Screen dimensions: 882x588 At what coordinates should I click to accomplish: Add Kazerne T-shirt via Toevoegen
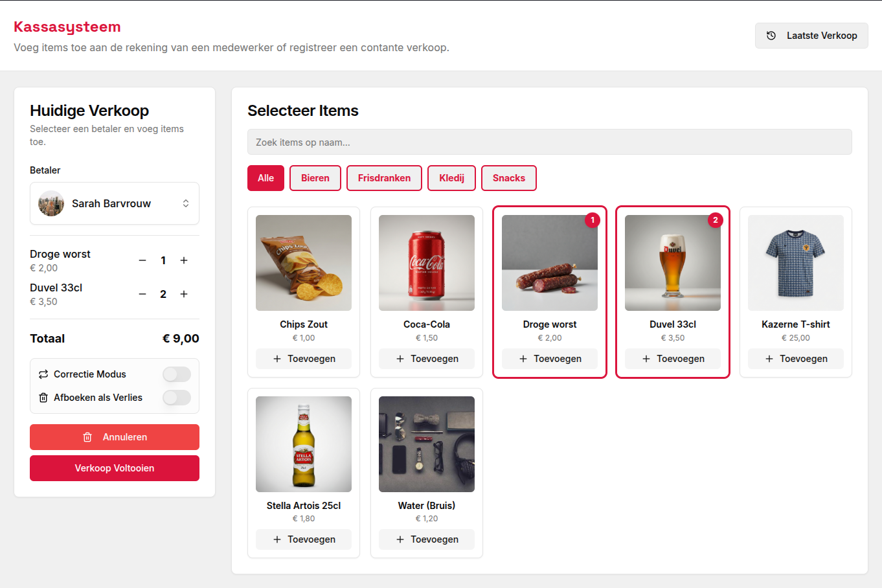(796, 359)
